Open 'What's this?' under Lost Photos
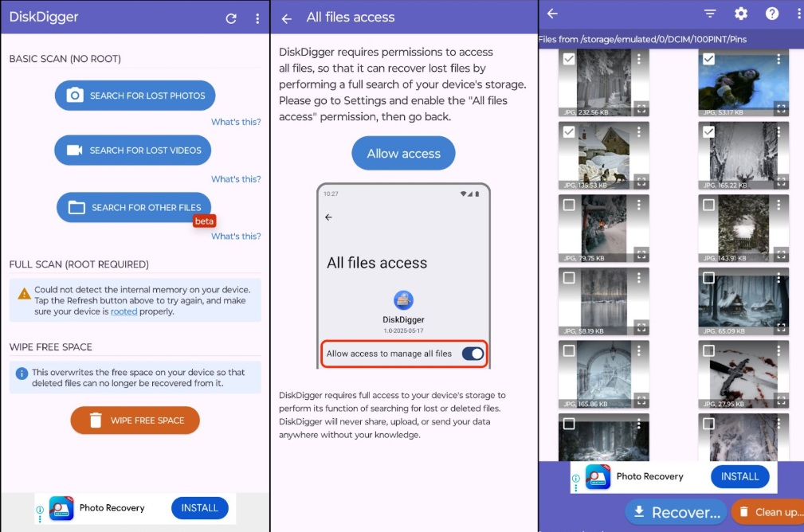 coord(236,122)
